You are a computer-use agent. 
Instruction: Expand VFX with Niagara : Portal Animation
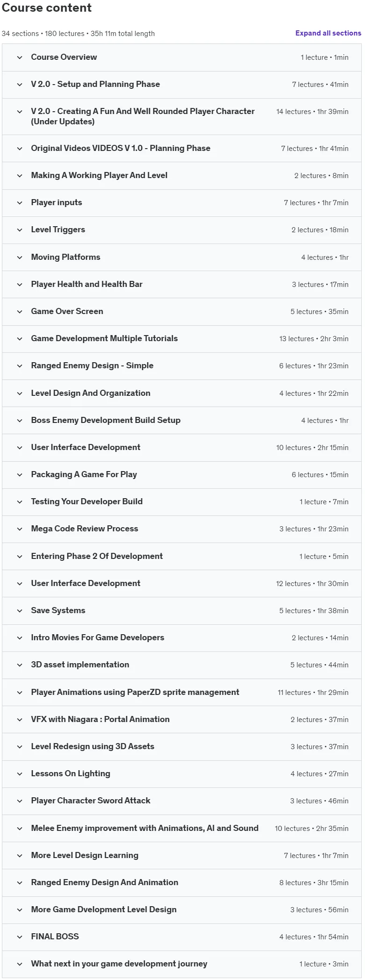point(182,720)
